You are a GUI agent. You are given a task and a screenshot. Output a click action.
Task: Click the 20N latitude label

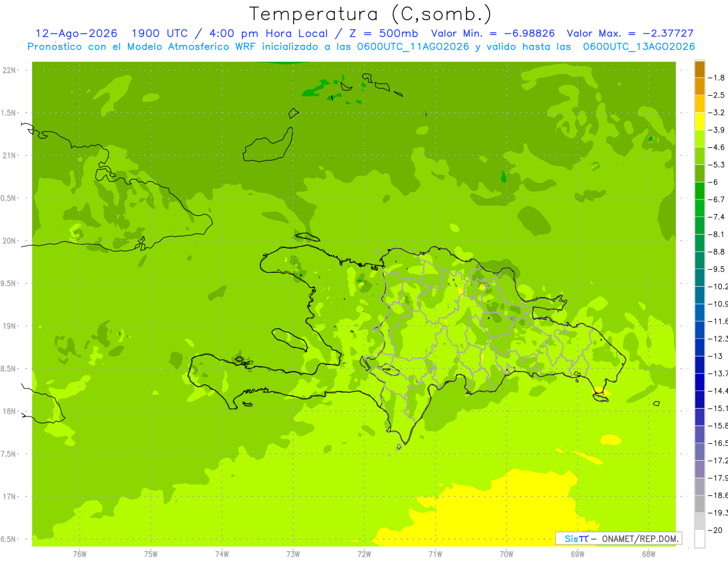pos(10,241)
